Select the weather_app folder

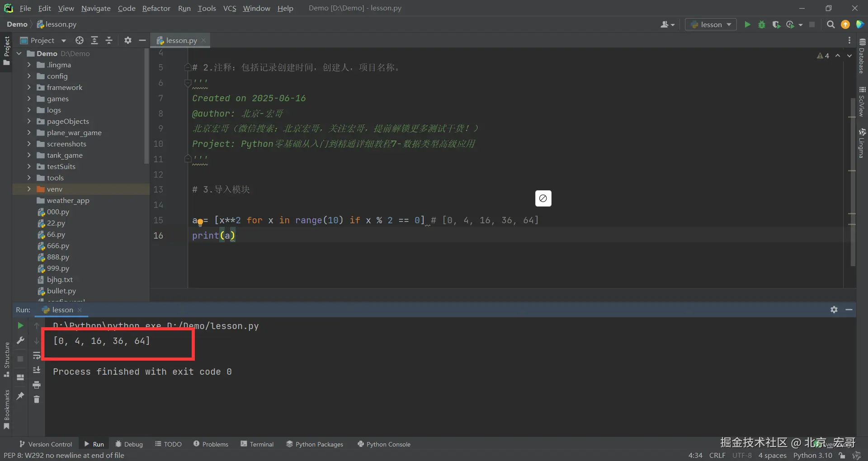[x=68, y=200]
